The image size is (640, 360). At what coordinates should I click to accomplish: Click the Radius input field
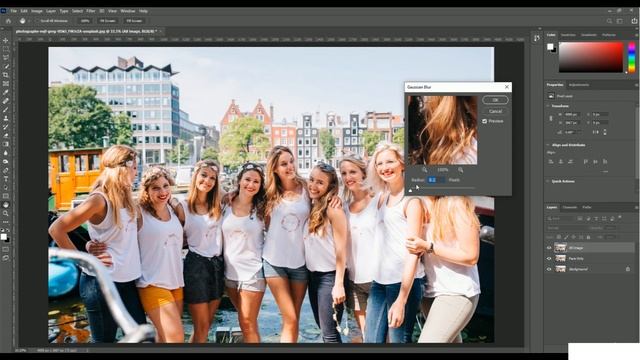[436, 180]
